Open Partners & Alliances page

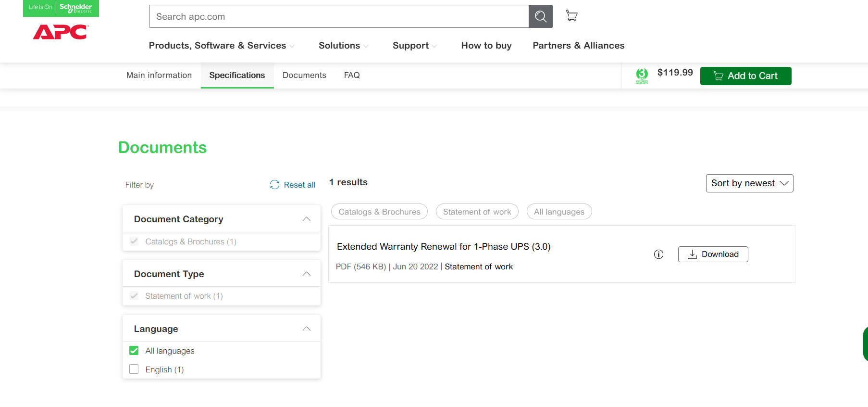(579, 46)
